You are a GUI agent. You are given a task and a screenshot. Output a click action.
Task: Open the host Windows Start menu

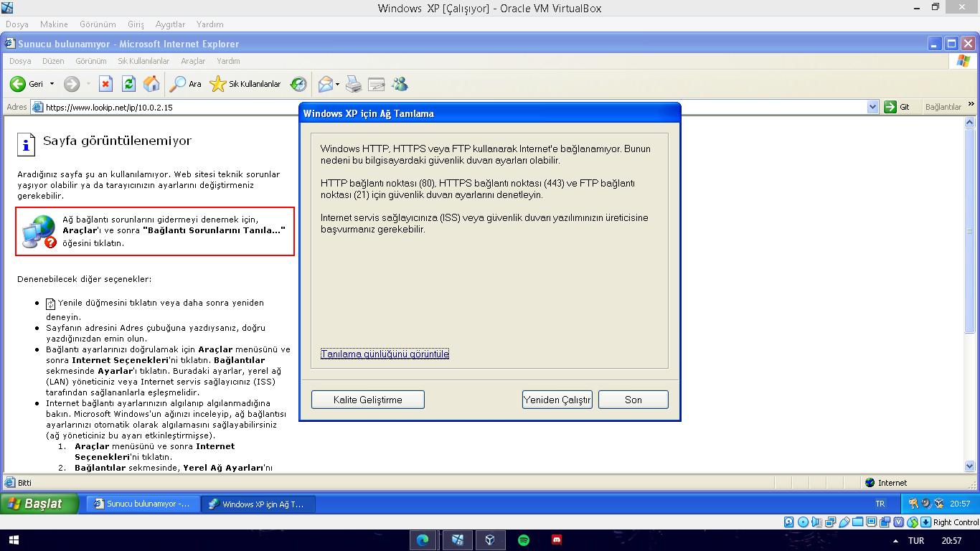[x=13, y=540]
